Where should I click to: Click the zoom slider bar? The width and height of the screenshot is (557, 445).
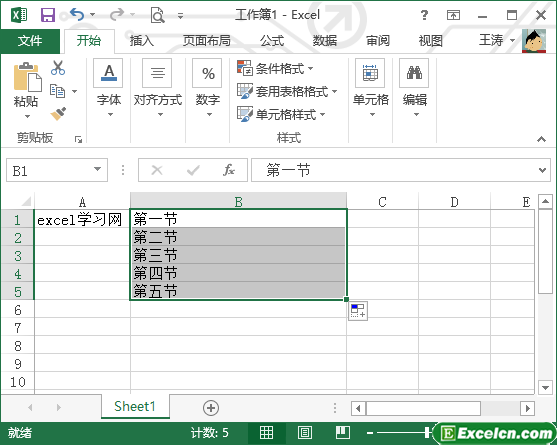[x=401, y=433]
